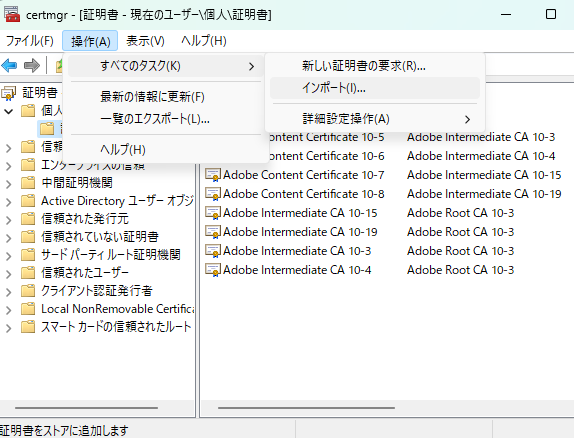Viewport: 574px width, 438px height.
Task: Expand the Active Directory ユーザー オブジェクト chevron
Action: pos(8,202)
